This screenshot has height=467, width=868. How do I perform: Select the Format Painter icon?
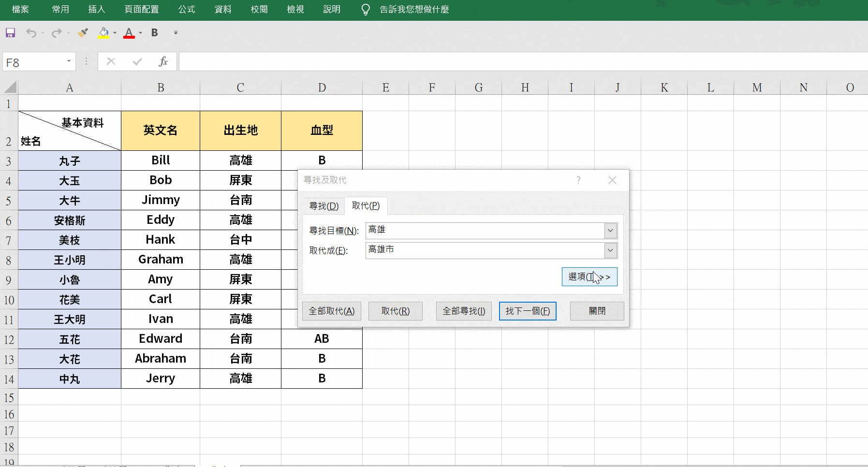click(82, 32)
